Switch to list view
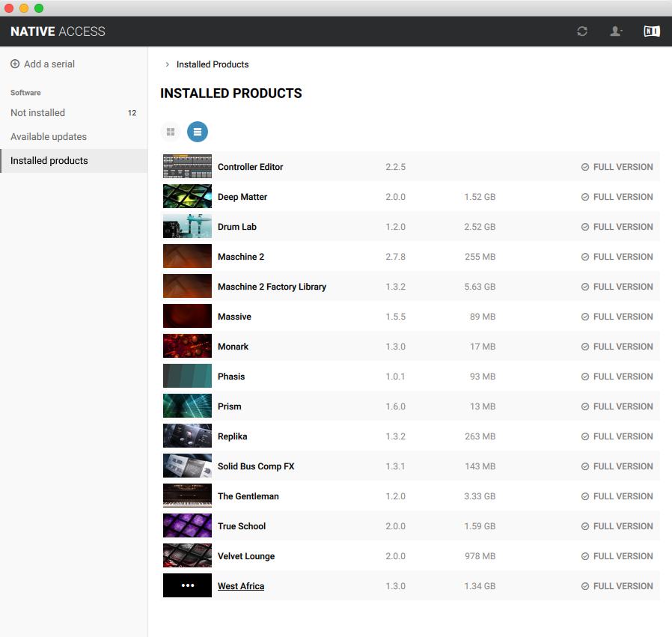This screenshot has width=672, height=637. pyautogui.click(x=198, y=132)
